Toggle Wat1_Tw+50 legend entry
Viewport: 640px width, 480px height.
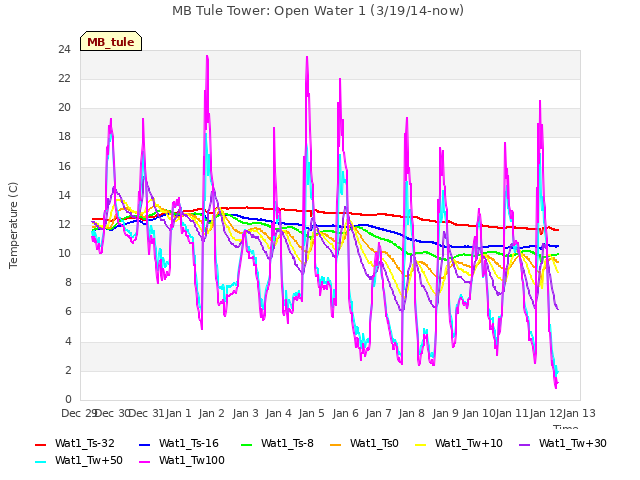(79, 460)
